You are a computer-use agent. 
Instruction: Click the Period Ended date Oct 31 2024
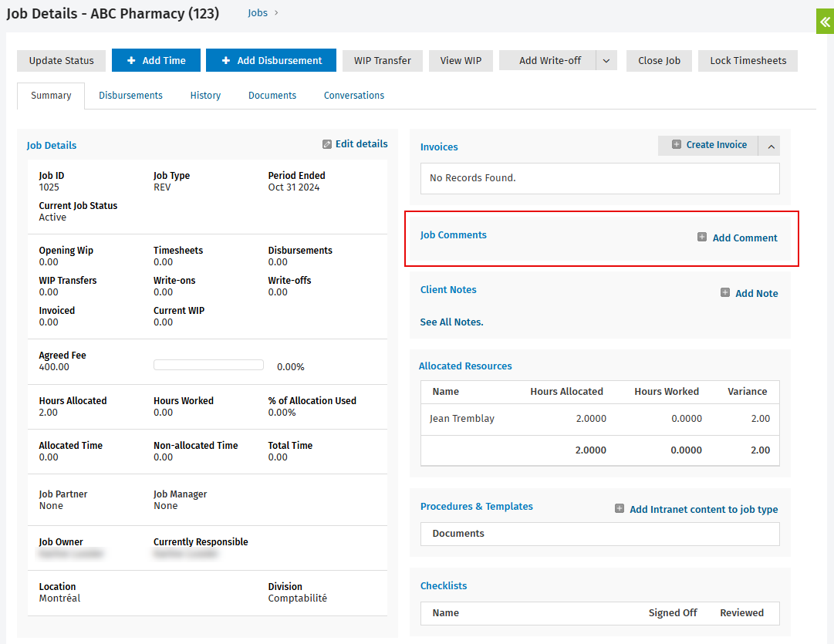(x=294, y=187)
